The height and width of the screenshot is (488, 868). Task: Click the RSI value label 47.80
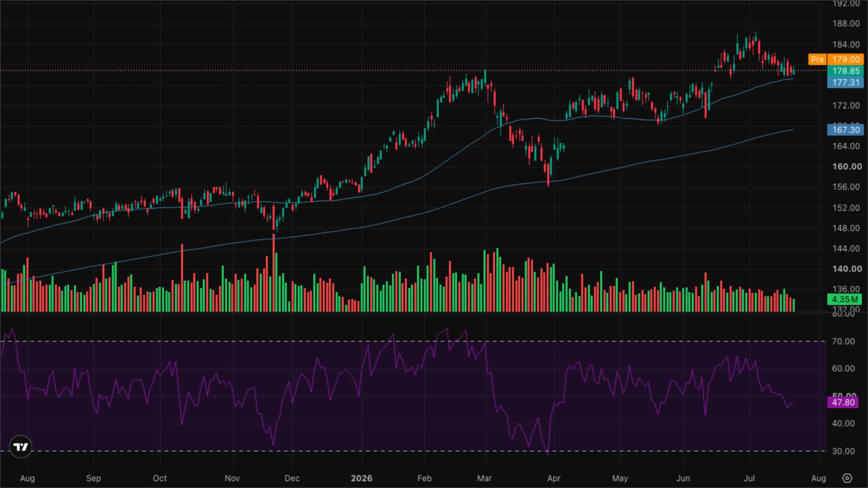843,402
